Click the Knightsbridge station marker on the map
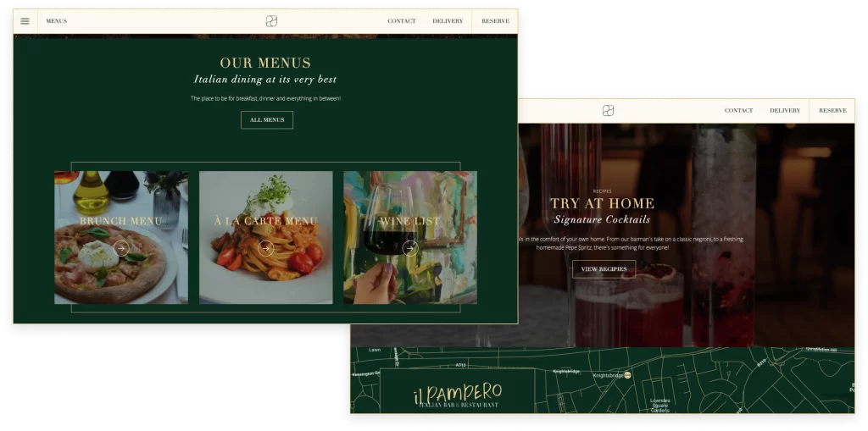868x431 pixels. pos(627,375)
